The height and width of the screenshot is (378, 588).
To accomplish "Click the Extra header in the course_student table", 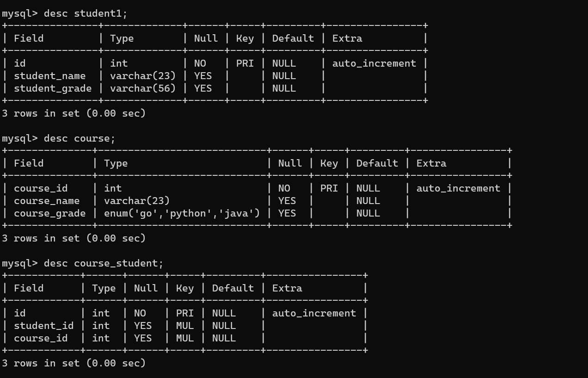I will point(287,288).
